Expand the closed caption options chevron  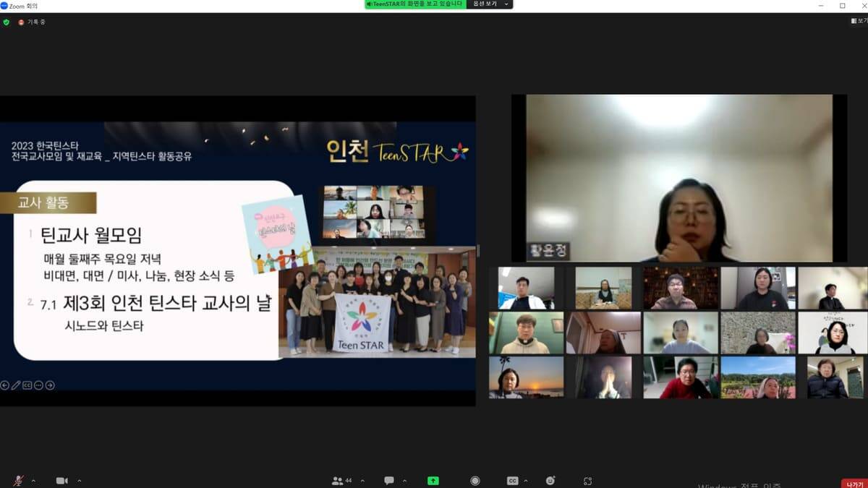click(x=526, y=481)
